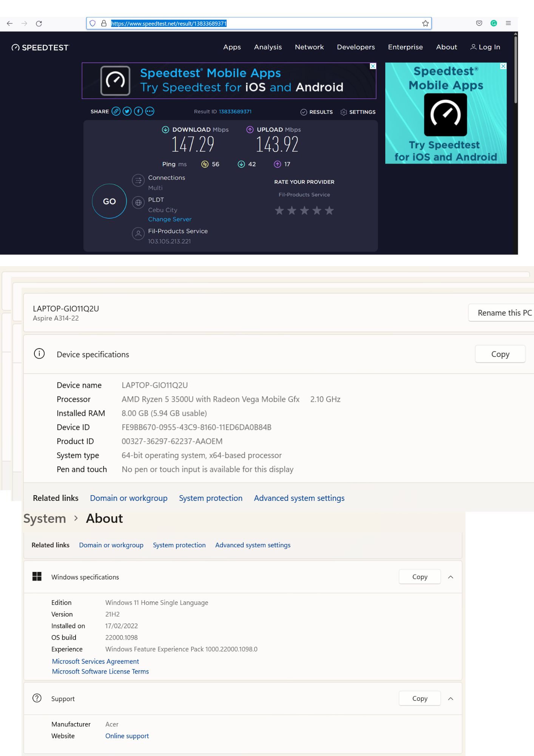Viewport: 534px width, 756px height.
Task: Start a new test with GO
Action: pyautogui.click(x=110, y=201)
